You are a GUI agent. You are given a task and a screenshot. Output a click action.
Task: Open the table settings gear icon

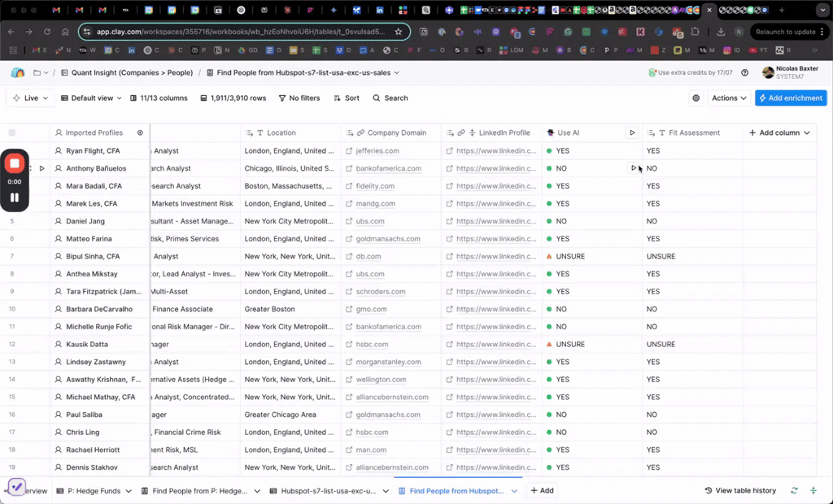(x=696, y=98)
